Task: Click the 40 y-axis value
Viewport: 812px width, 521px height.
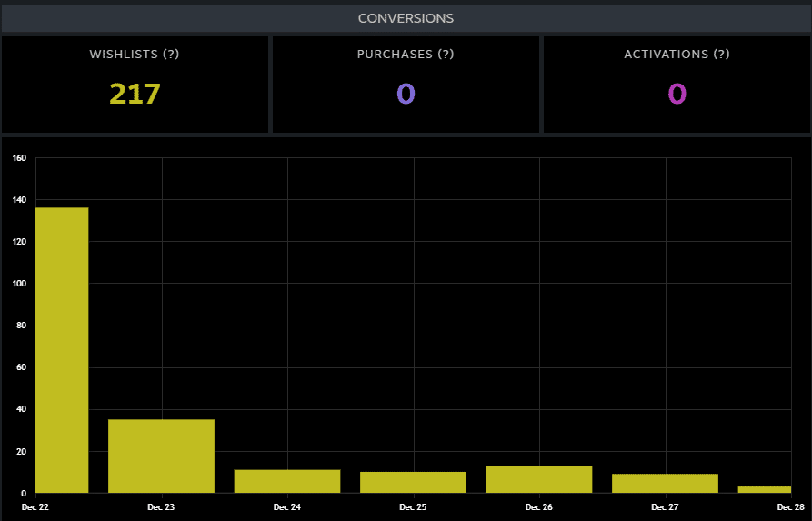Action: coord(21,409)
